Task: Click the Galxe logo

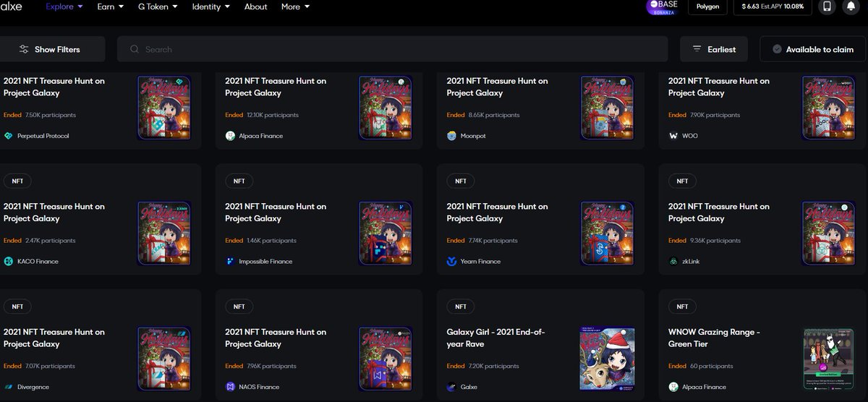Action: (x=11, y=7)
